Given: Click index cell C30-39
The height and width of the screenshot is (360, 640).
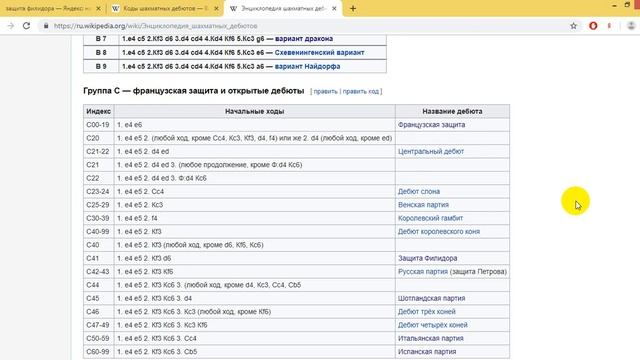Looking at the screenshot, I should click(x=98, y=218).
